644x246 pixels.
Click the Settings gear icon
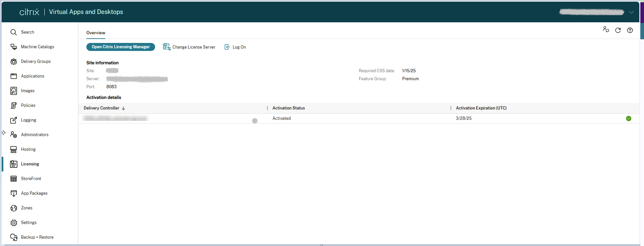click(14, 223)
